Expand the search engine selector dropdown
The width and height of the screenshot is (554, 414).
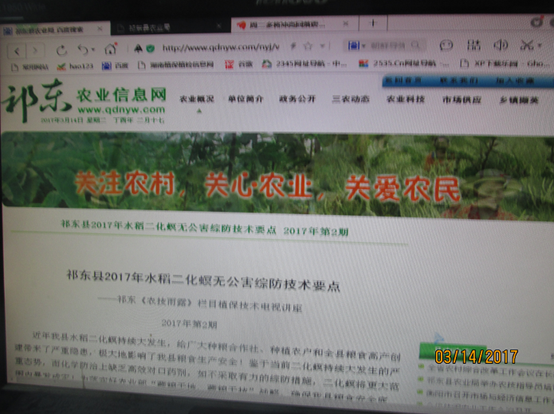tap(356, 46)
